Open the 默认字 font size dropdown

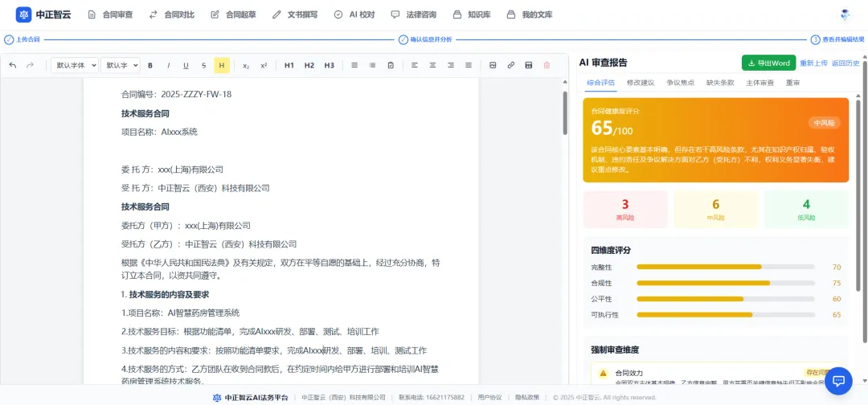[x=120, y=65]
